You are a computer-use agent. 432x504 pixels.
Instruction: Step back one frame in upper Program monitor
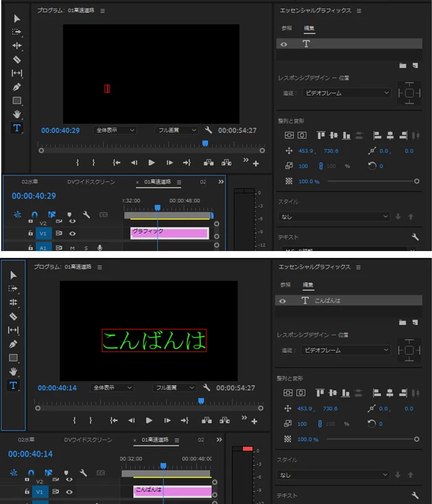[134, 162]
